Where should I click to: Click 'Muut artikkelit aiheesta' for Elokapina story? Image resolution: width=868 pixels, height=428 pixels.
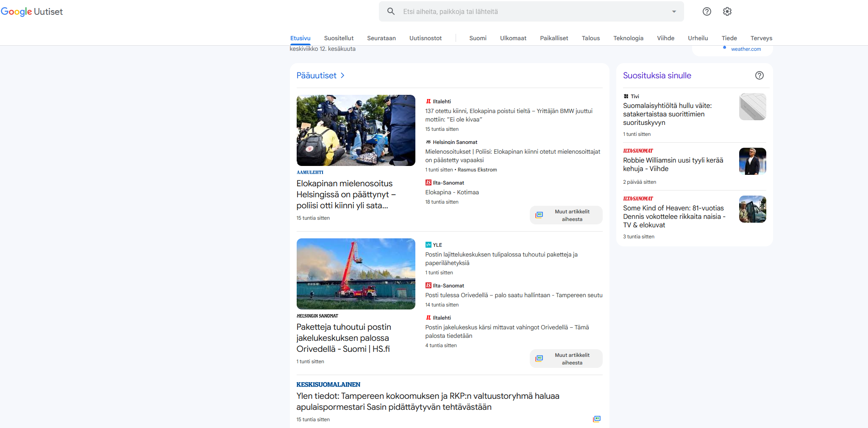(x=566, y=215)
